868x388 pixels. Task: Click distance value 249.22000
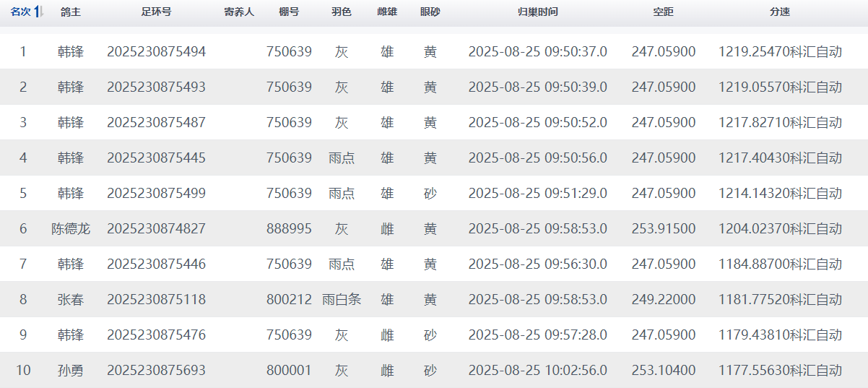pyautogui.click(x=663, y=299)
